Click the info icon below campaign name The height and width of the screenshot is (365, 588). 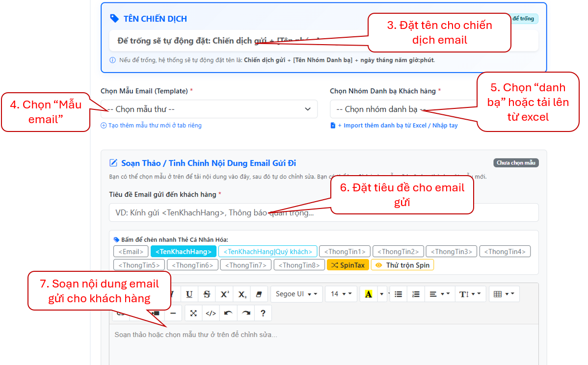click(x=112, y=60)
